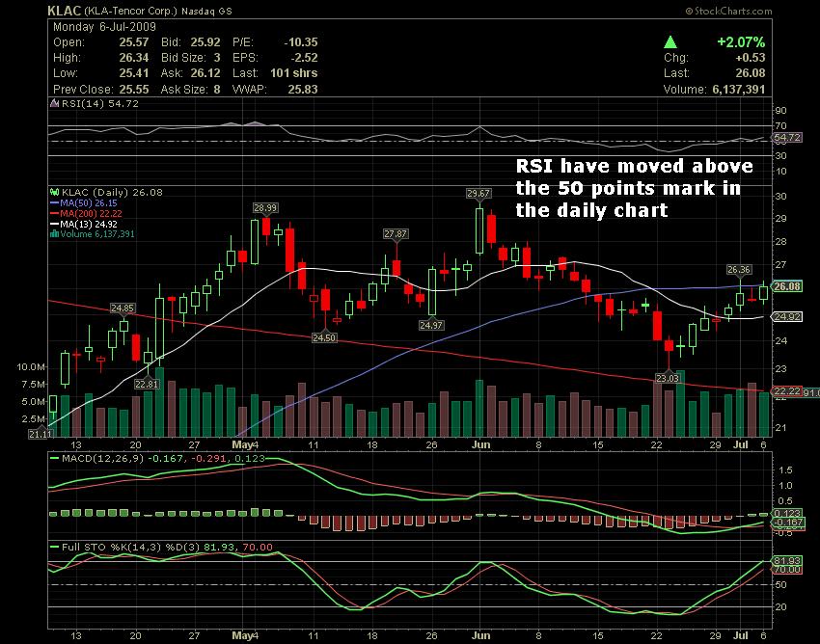The height and width of the screenshot is (644, 820).
Task: Select the KLAC ticker symbol in header
Action: 65,11
